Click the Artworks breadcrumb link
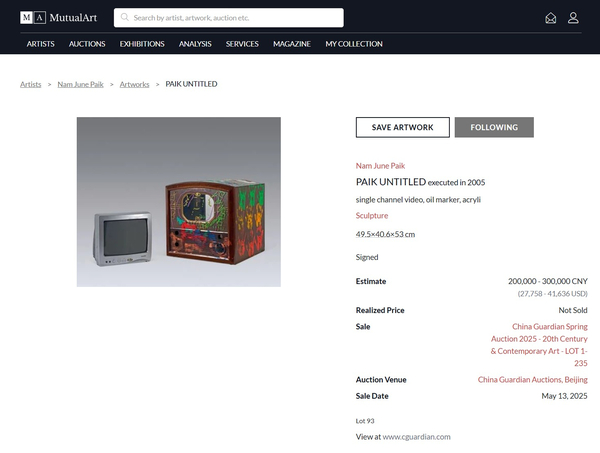 [x=134, y=84]
